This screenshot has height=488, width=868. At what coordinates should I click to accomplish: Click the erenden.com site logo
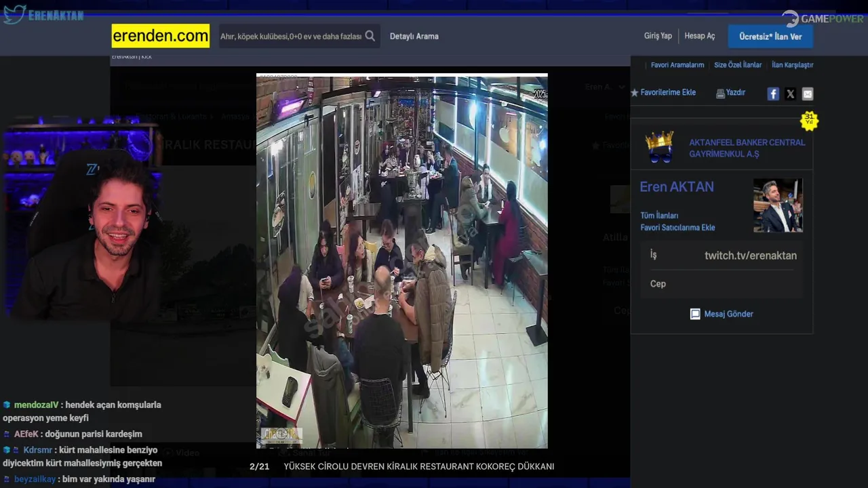(x=161, y=36)
